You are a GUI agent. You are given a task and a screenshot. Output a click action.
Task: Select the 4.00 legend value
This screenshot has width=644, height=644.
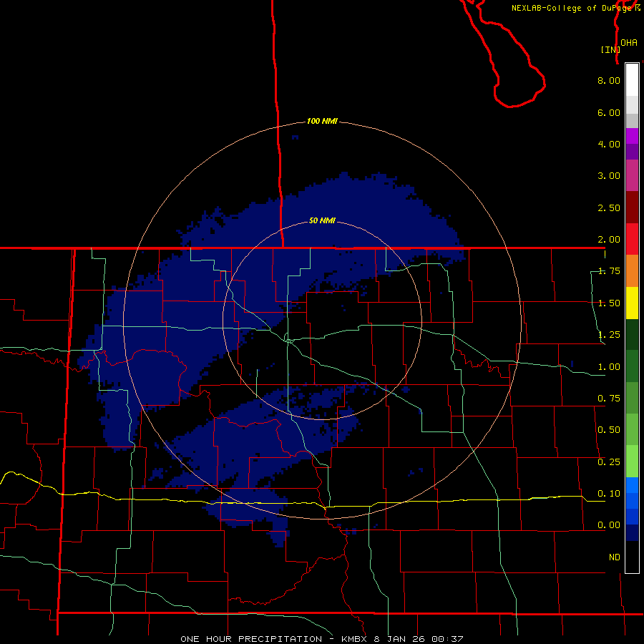(x=609, y=144)
